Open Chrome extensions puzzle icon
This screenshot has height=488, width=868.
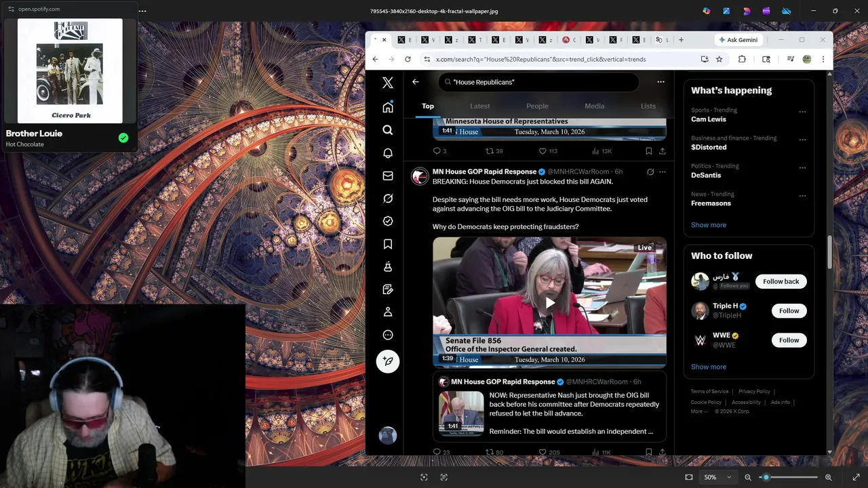[742, 59]
